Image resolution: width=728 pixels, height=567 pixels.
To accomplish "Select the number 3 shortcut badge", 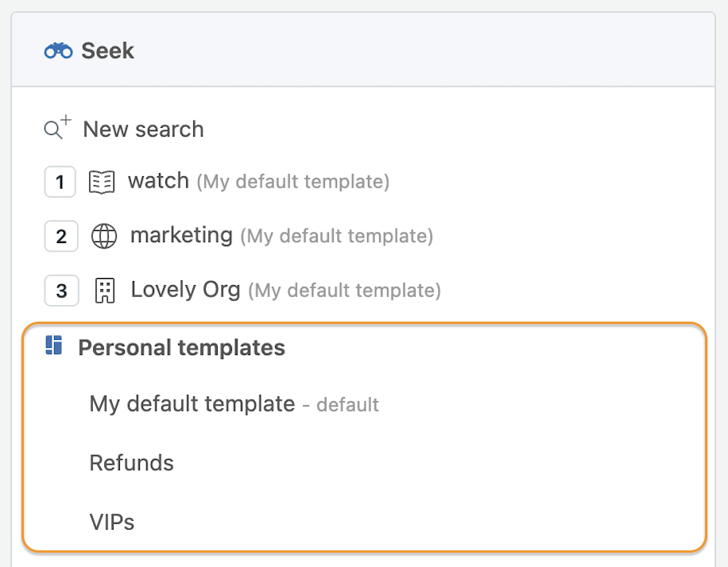I will click(x=62, y=291).
